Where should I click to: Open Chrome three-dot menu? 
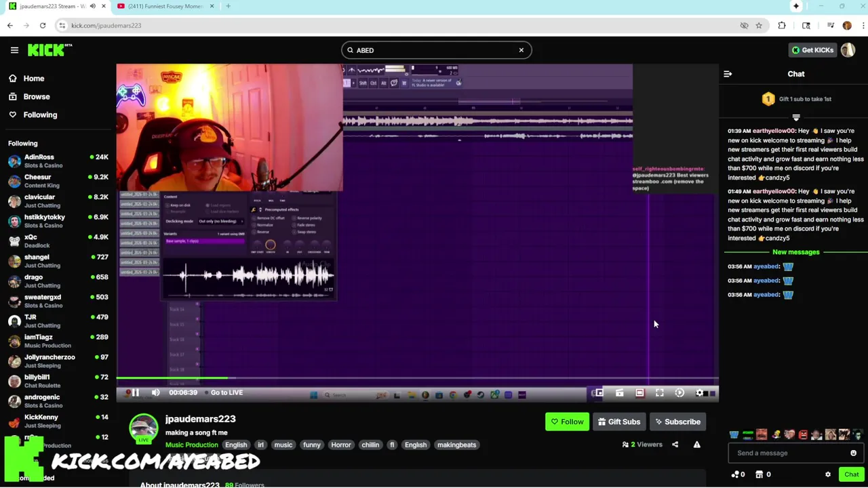tap(863, 26)
